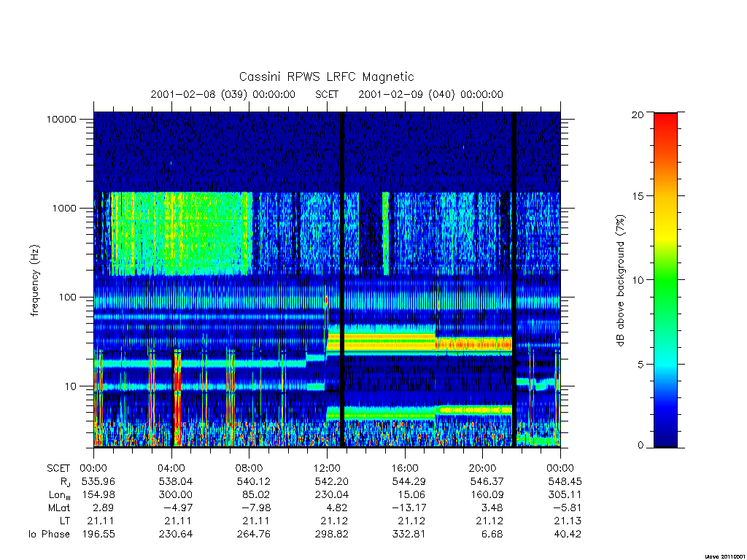Click the 04:00 SCET time tick label

(x=171, y=468)
